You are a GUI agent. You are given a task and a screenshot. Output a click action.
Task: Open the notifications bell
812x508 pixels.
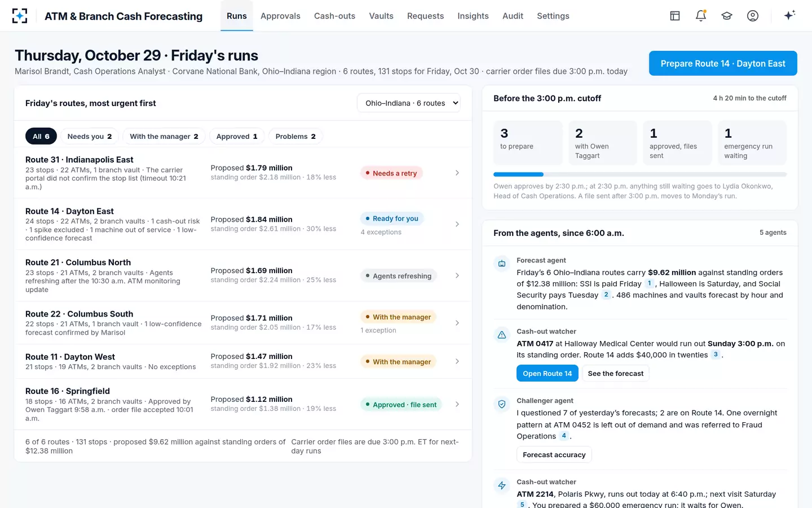click(x=701, y=16)
